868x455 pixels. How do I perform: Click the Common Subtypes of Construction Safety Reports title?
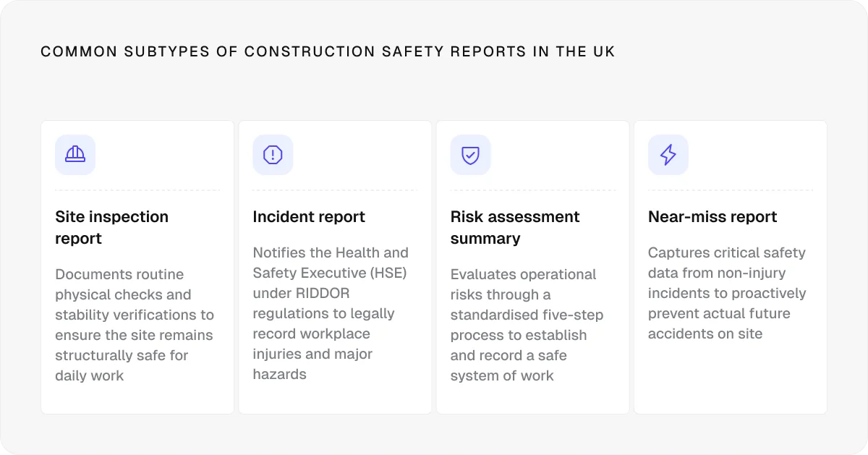tap(328, 52)
